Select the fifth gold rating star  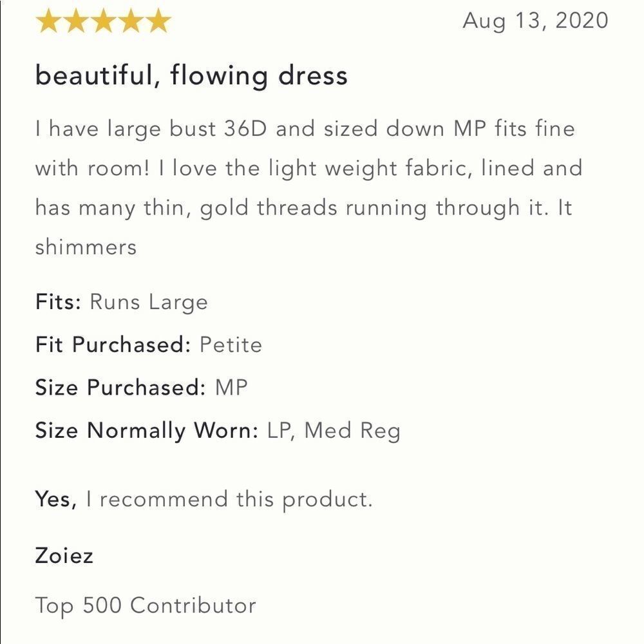(158, 21)
